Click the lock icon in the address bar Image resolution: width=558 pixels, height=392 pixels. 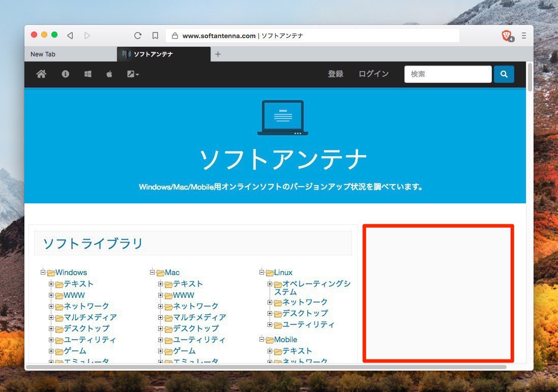coord(175,36)
